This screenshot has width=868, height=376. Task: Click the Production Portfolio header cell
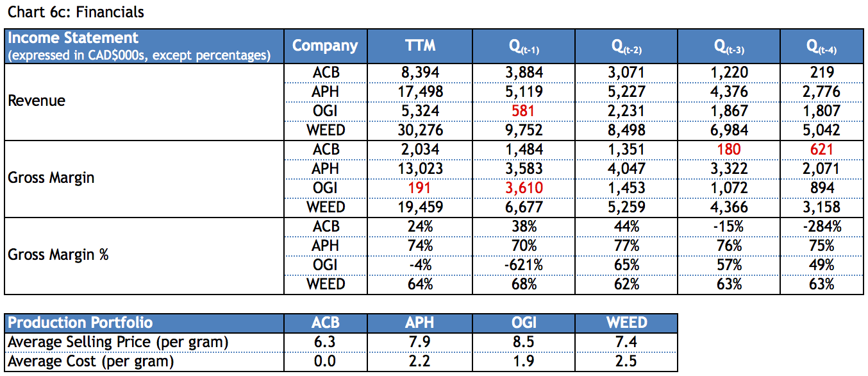pos(80,323)
